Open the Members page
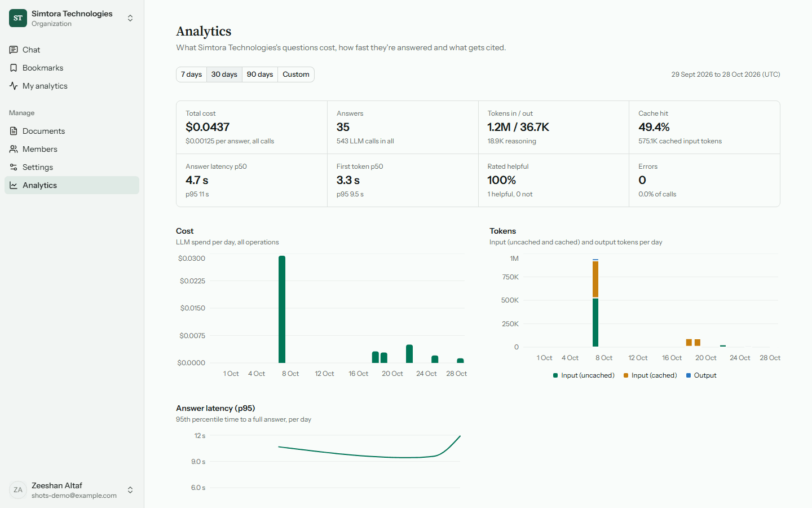Image resolution: width=812 pixels, height=508 pixels. [72, 149]
